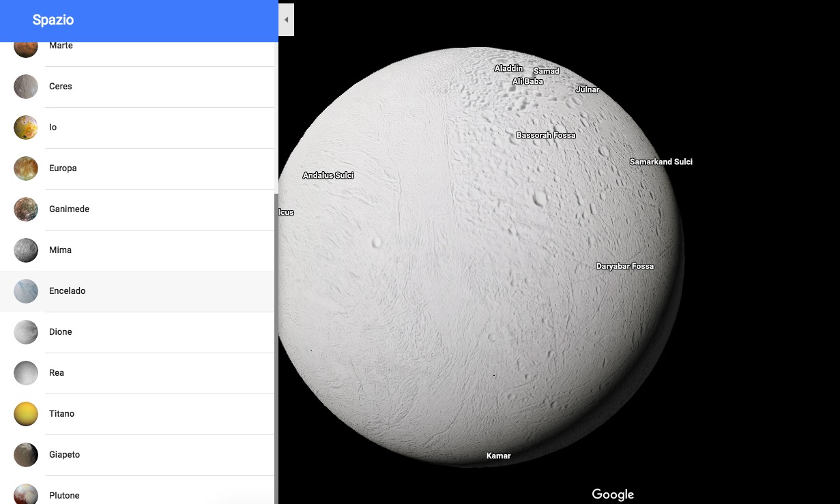Viewport: 840px width, 504px height.
Task: Click the Kamar crater label
Action: pyautogui.click(x=498, y=456)
